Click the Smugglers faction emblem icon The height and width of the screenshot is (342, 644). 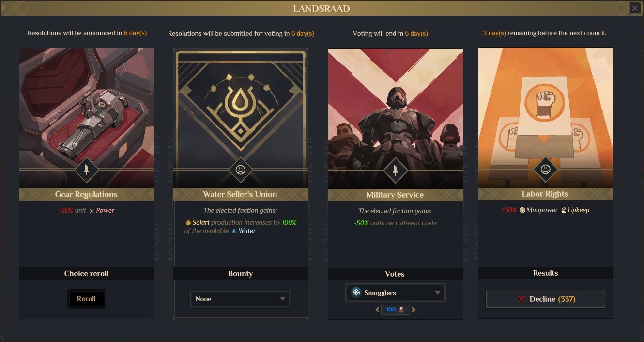coord(356,293)
